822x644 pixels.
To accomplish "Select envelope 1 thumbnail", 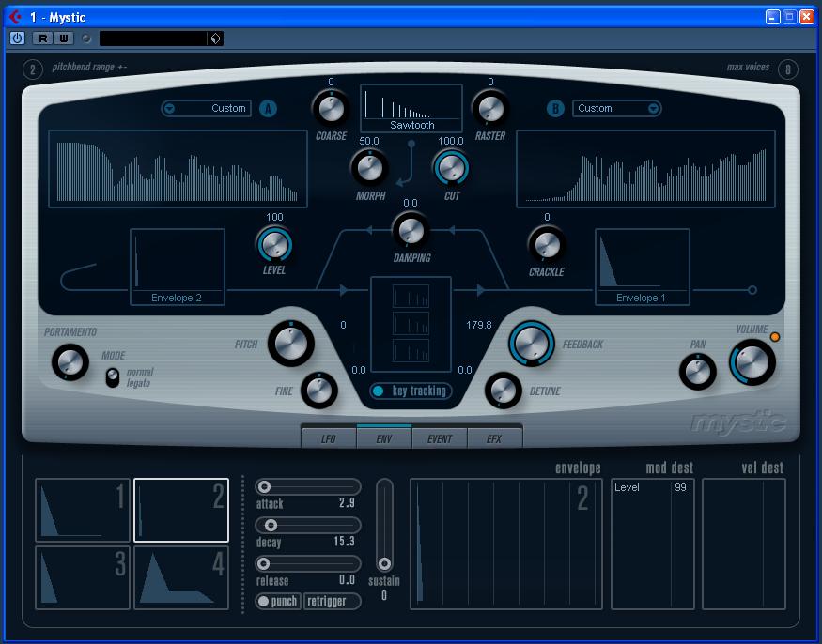I will click(83, 510).
